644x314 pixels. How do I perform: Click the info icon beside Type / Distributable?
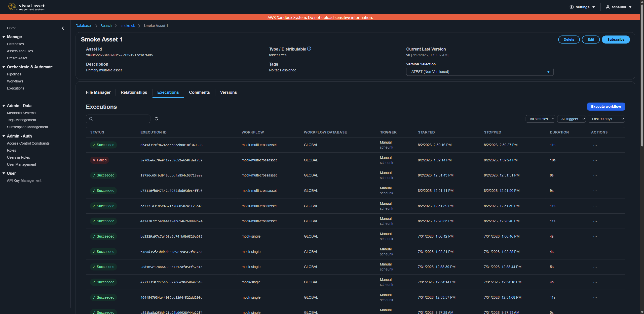(309, 49)
